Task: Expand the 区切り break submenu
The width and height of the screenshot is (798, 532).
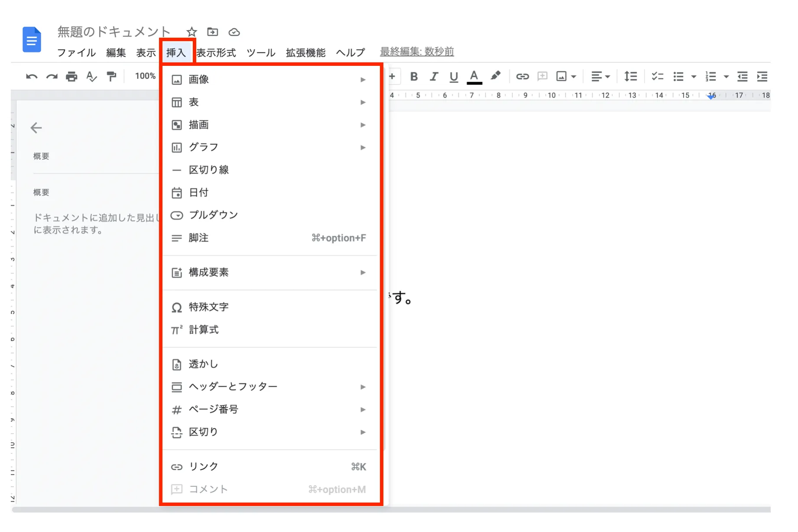Action: coord(269,432)
